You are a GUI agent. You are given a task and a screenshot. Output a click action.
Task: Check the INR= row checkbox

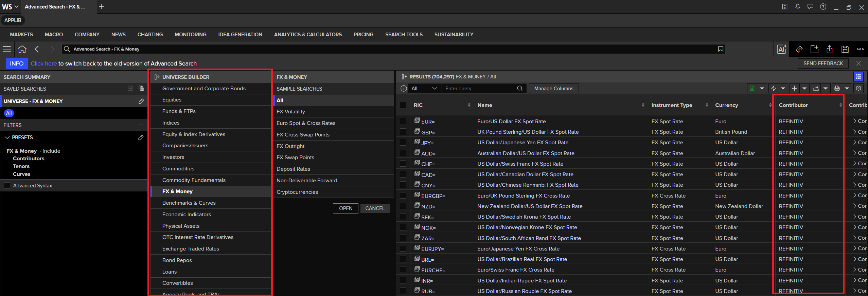pyautogui.click(x=403, y=280)
